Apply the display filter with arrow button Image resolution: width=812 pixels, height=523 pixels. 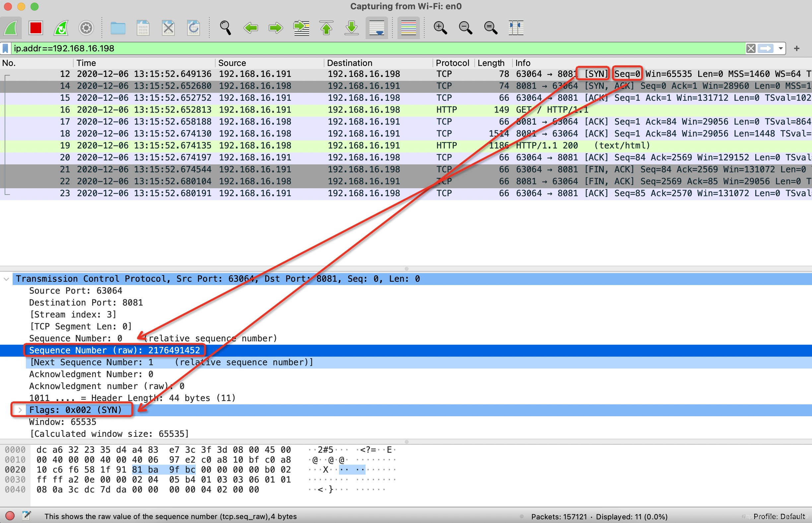pyautogui.click(x=766, y=49)
